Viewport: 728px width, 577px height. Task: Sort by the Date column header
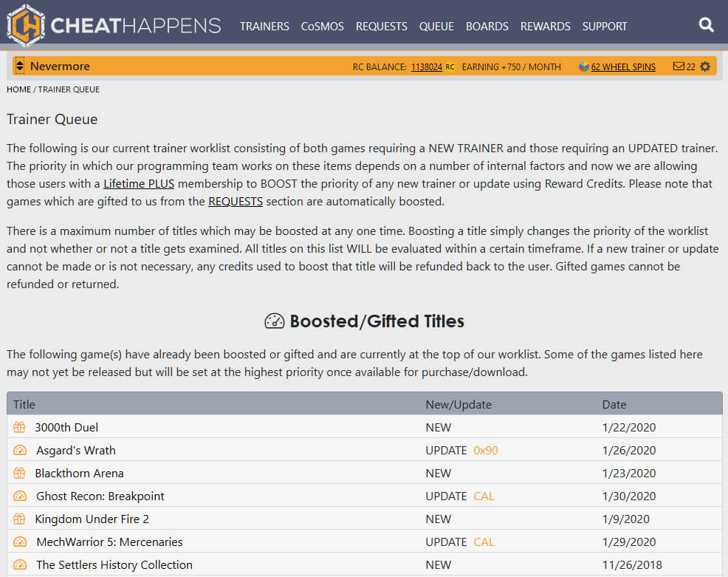(614, 404)
